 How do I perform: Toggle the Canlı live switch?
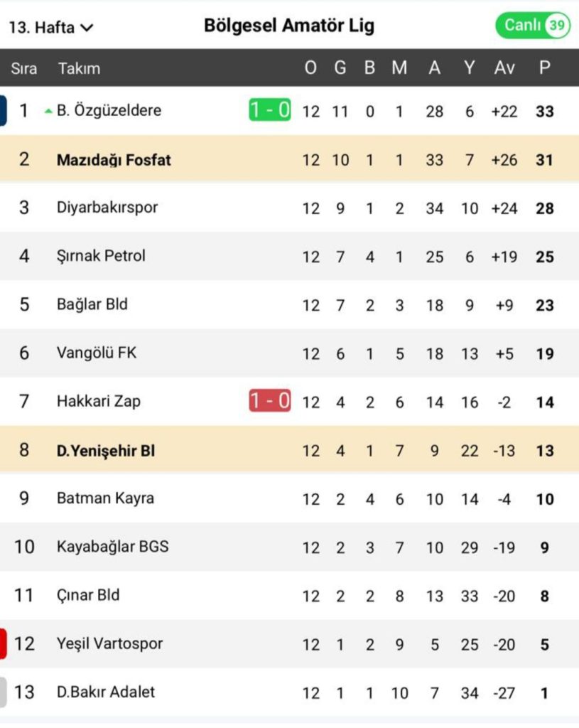533,25
